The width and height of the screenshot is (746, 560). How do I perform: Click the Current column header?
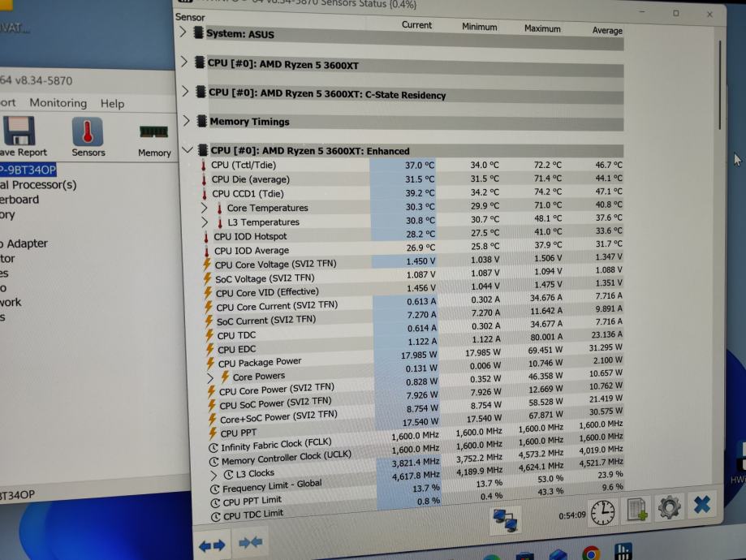pos(416,24)
